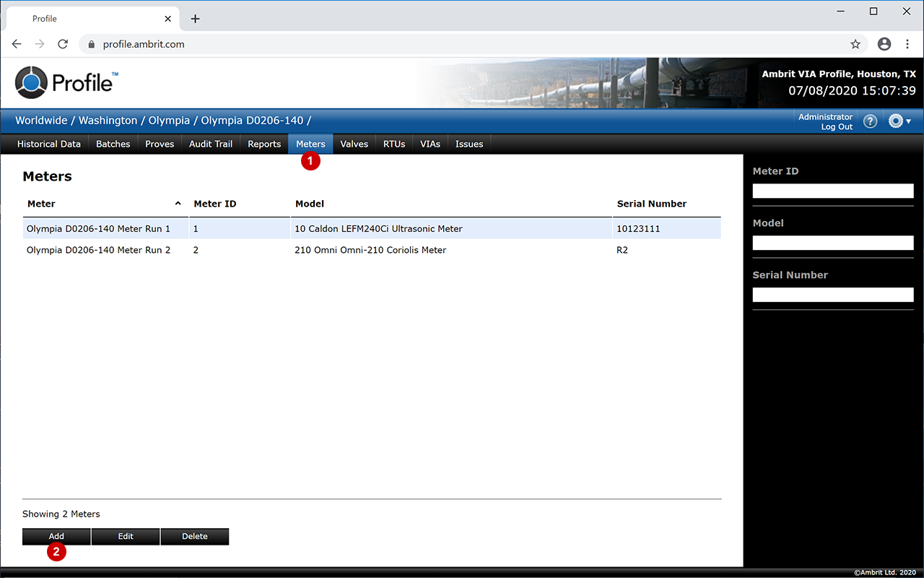Open the Audit Trail tab

(x=210, y=144)
